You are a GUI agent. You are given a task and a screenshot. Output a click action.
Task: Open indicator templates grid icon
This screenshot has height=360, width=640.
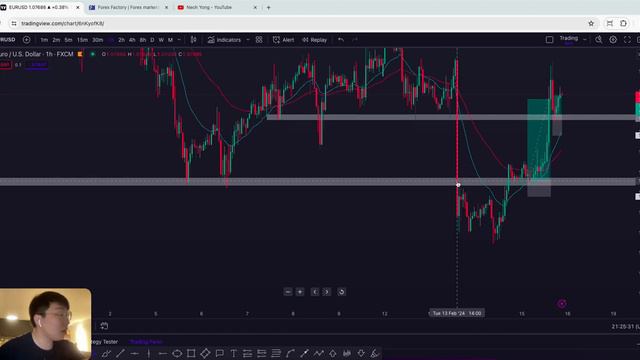click(x=259, y=40)
